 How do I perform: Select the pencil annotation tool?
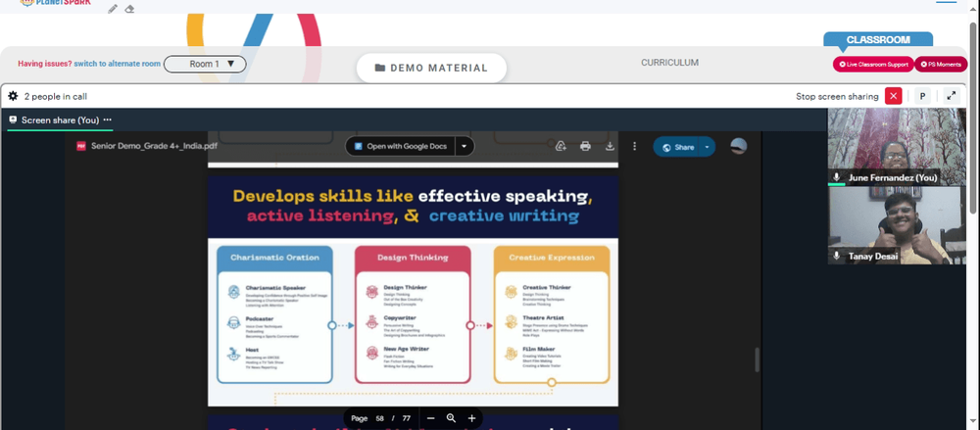(113, 9)
